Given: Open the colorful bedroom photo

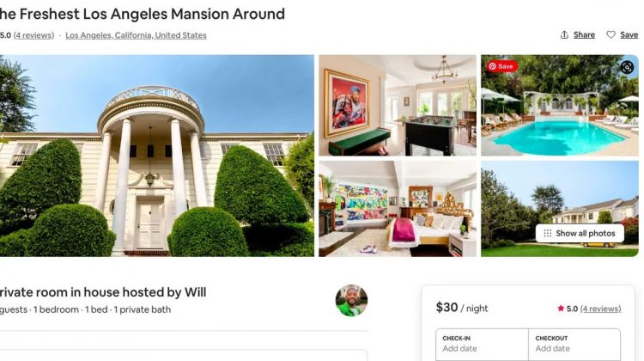Looking at the screenshot, I should tap(398, 209).
